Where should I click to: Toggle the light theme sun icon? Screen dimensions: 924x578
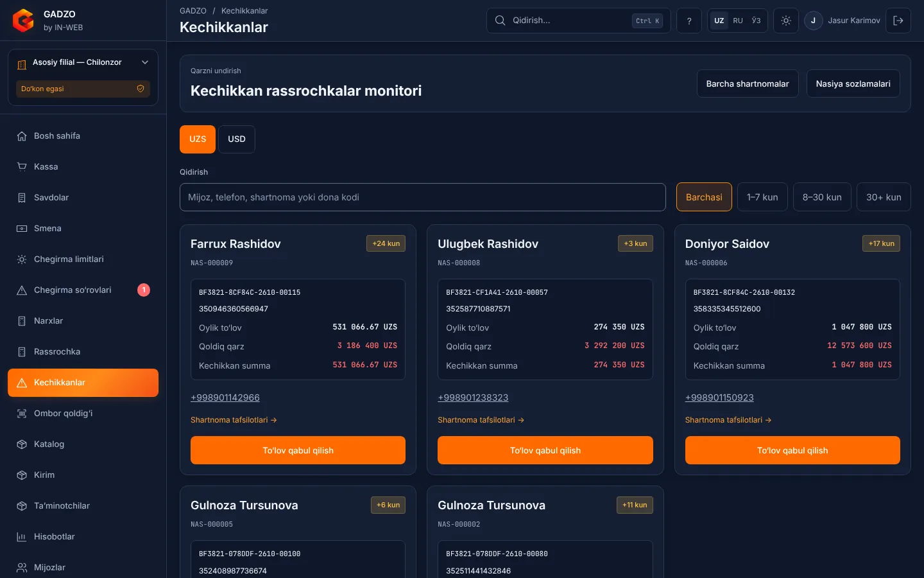[x=786, y=21]
